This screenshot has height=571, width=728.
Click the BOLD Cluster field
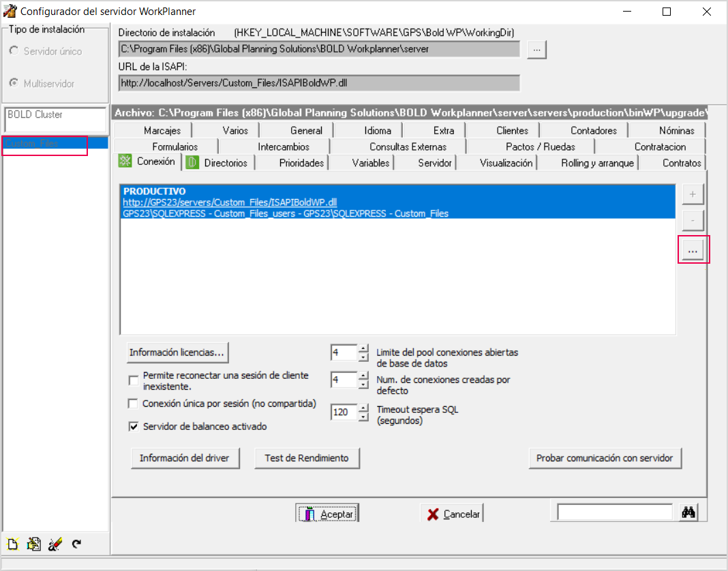[55, 120]
